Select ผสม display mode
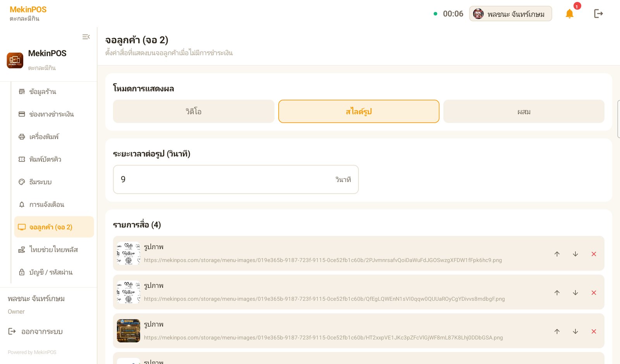Image resolution: width=620 pixels, height=364 pixels. click(524, 112)
